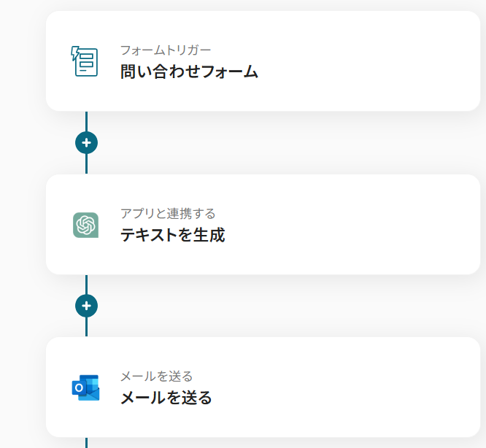Open the テキストを生成 step title
Viewport: 486px width, 448px height.
pyautogui.click(x=172, y=235)
